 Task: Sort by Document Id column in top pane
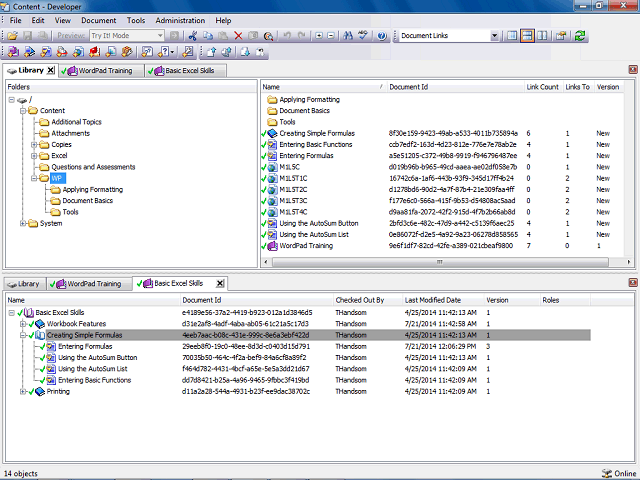coord(455,87)
